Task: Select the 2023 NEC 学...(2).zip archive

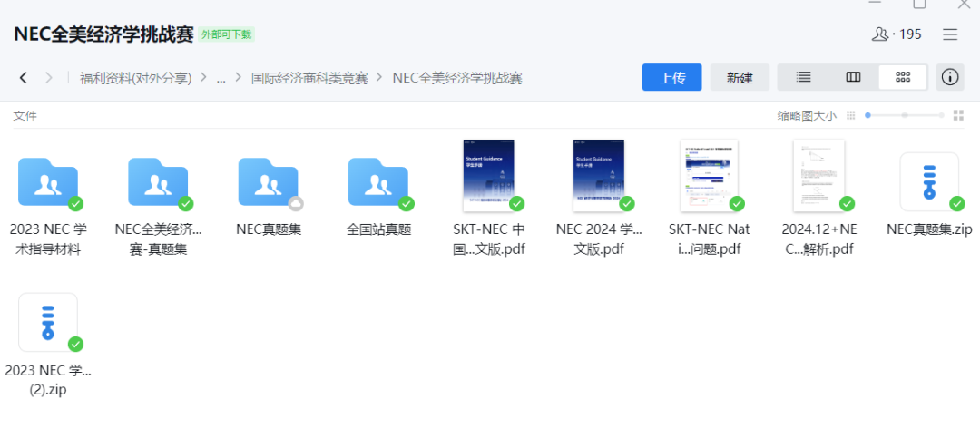Action: [48, 323]
